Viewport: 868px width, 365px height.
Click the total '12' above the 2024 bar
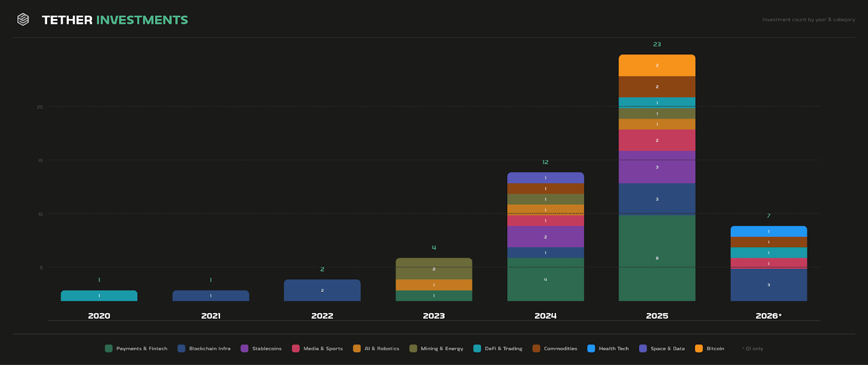(546, 162)
